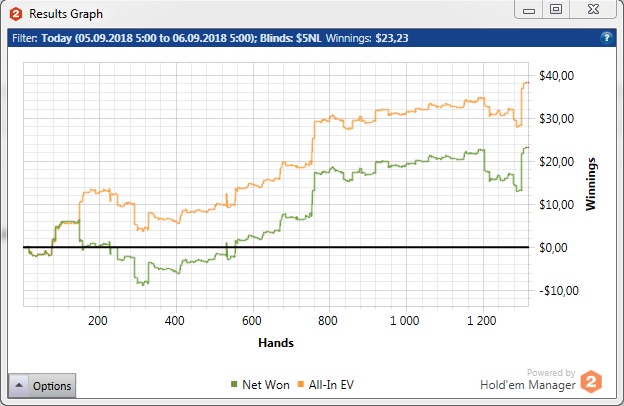Click the $40,00 axis label
The width and height of the screenshot is (624, 406).
click(556, 76)
